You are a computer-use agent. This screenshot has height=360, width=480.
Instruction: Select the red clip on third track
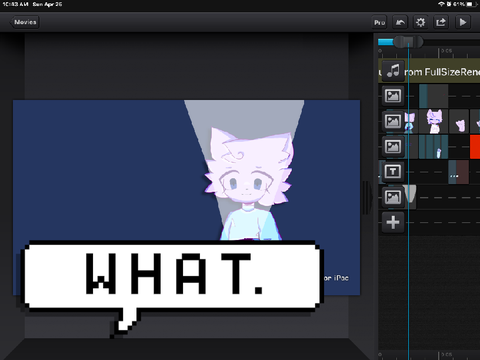[475, 147]
